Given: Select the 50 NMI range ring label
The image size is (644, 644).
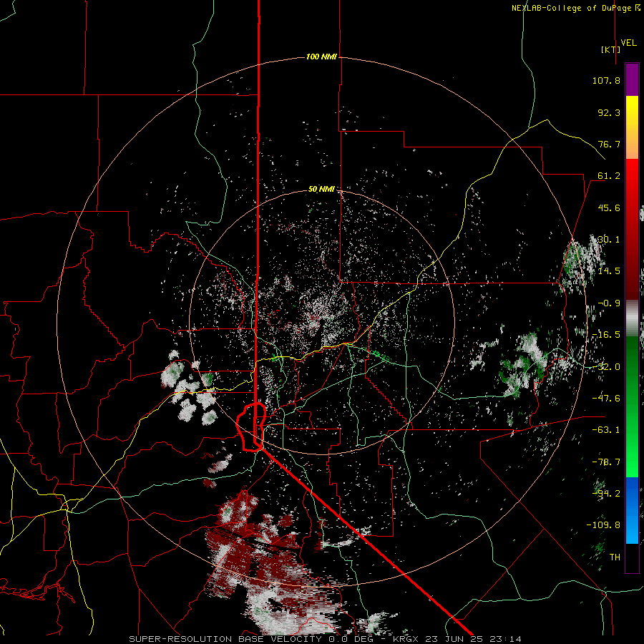Looking at the screenshot, I should click(x=321, y=190).
